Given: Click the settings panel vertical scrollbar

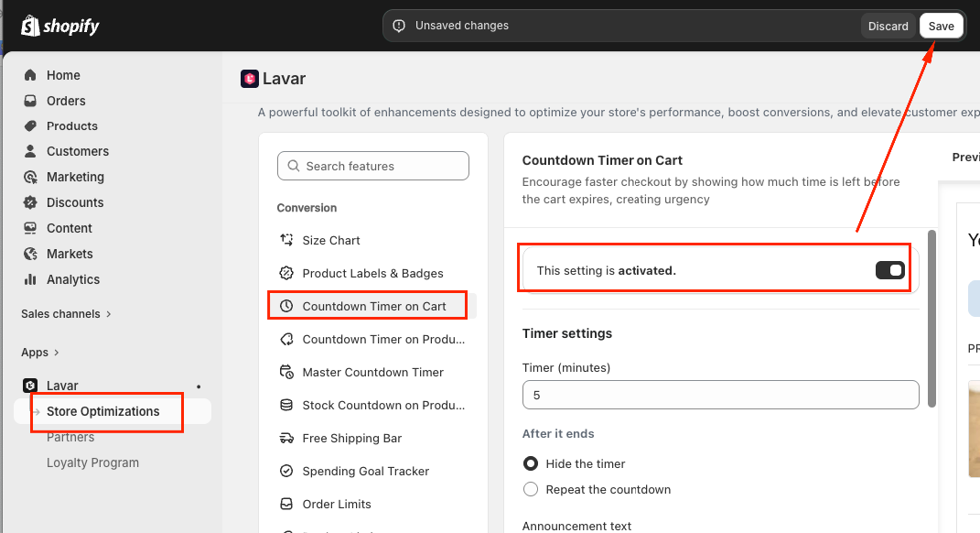Looking at the screenshot, I should point(932,319).
